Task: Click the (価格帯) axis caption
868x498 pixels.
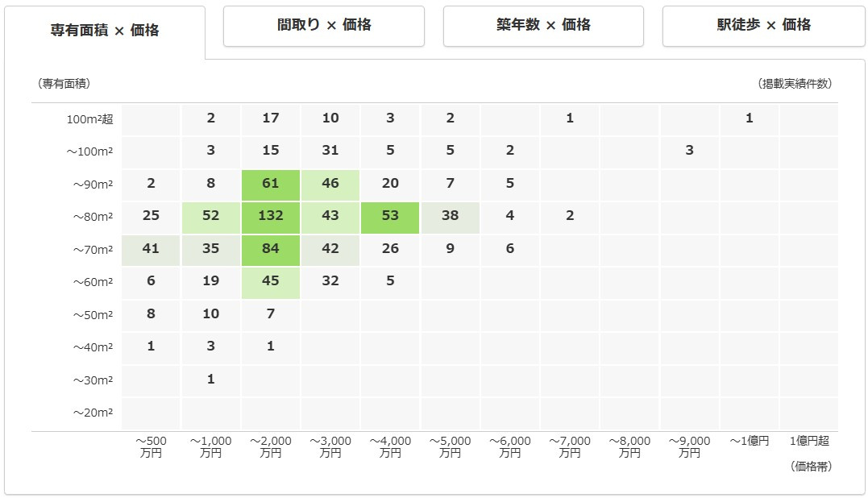Action: [811, 467]
